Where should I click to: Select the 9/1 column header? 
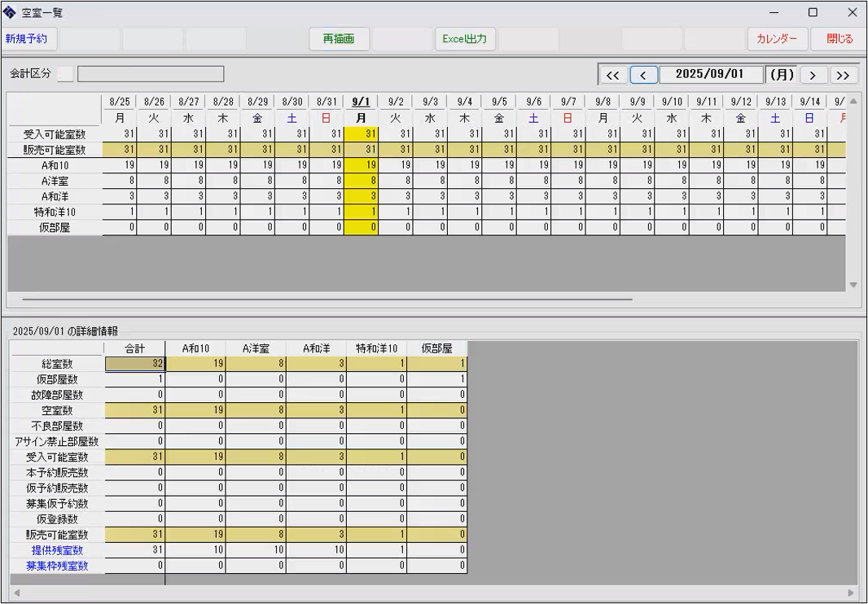[x=361, y=102]
